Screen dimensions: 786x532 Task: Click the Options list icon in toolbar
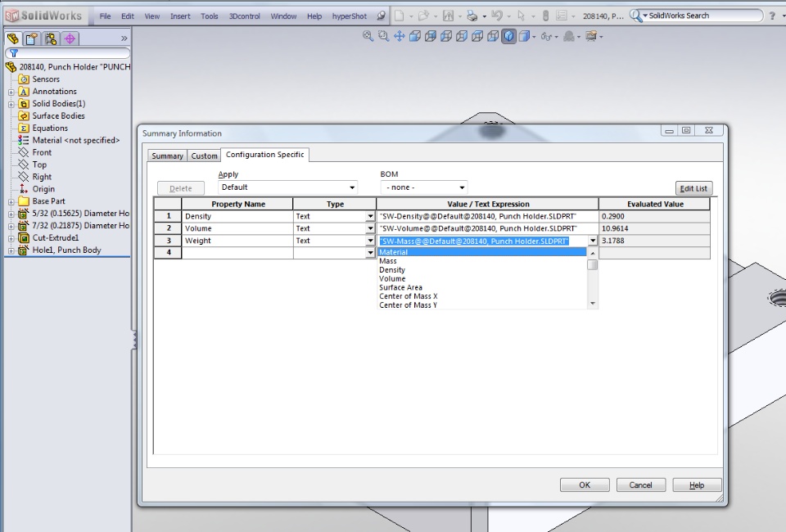(x=562, y=16)
